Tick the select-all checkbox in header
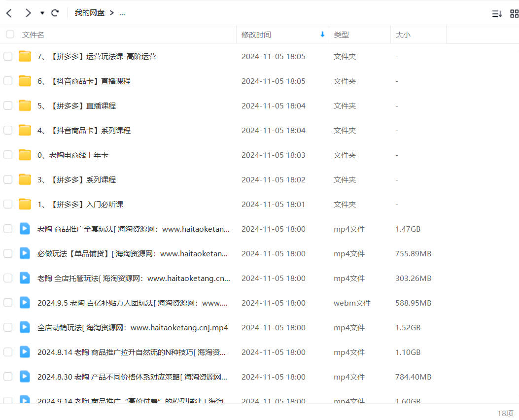The image size is (519, 420). pos(10,35)
